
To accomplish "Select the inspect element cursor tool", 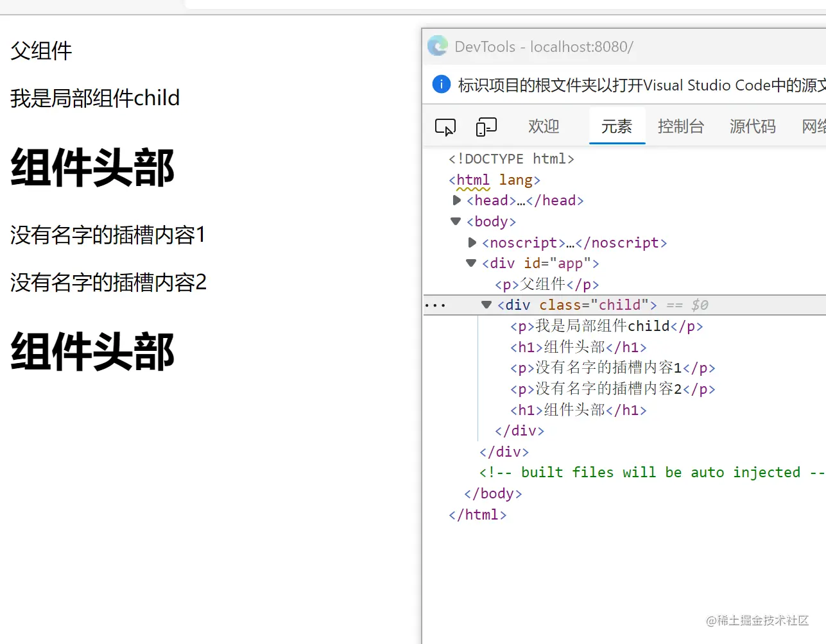I will [x=445, y=127].
